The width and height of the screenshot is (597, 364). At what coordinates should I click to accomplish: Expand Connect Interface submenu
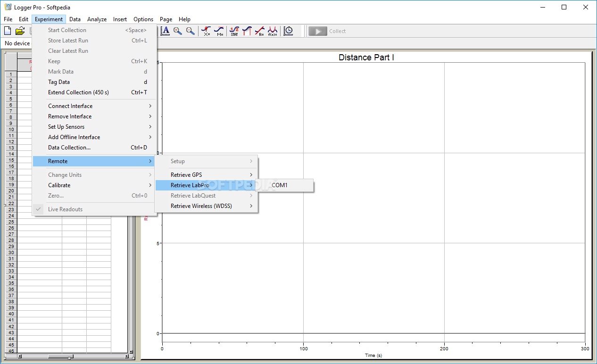(94, 106)
